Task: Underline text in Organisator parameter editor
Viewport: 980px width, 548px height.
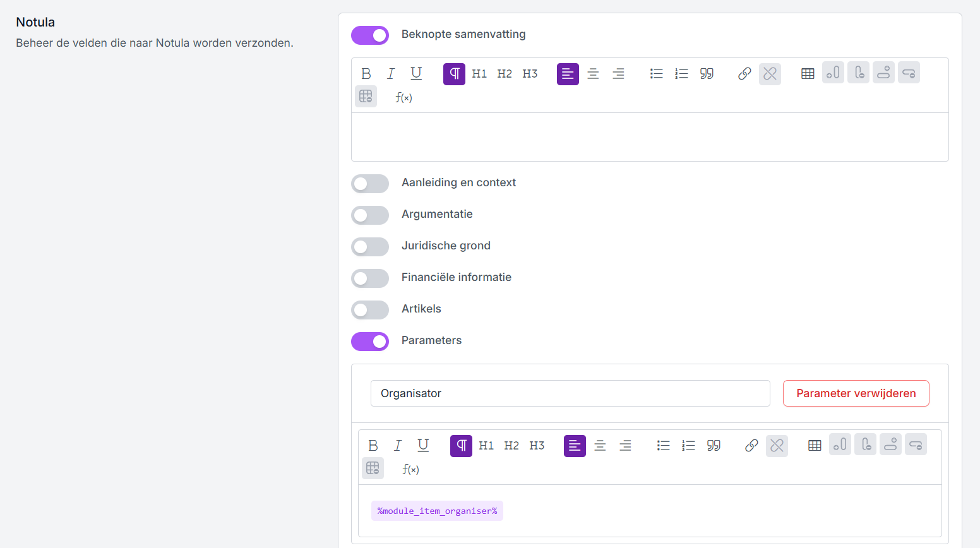Action: tap(423, 446)
